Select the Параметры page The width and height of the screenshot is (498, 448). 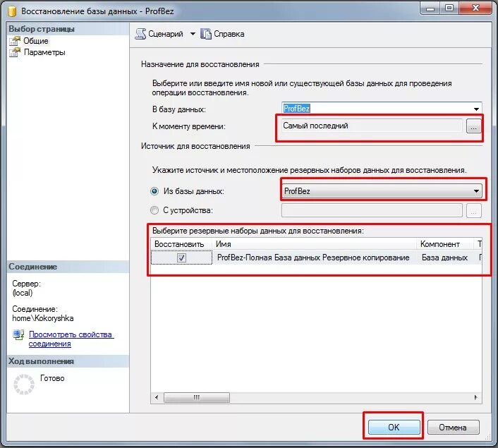(44, 52)
